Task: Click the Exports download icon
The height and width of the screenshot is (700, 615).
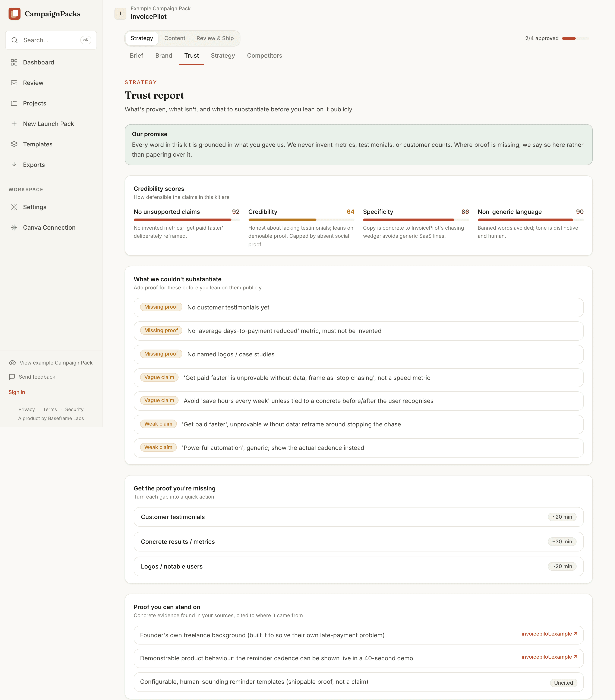Action: 14,165
